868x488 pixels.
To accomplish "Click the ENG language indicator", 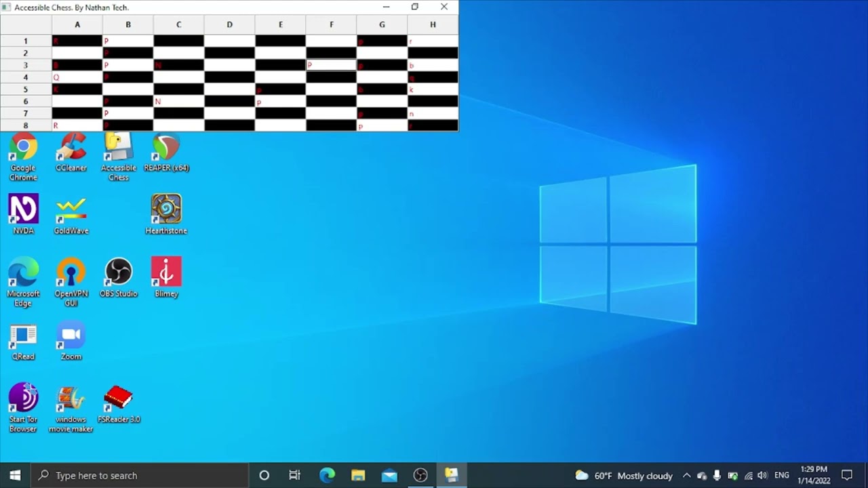I will tap(782, 475).
